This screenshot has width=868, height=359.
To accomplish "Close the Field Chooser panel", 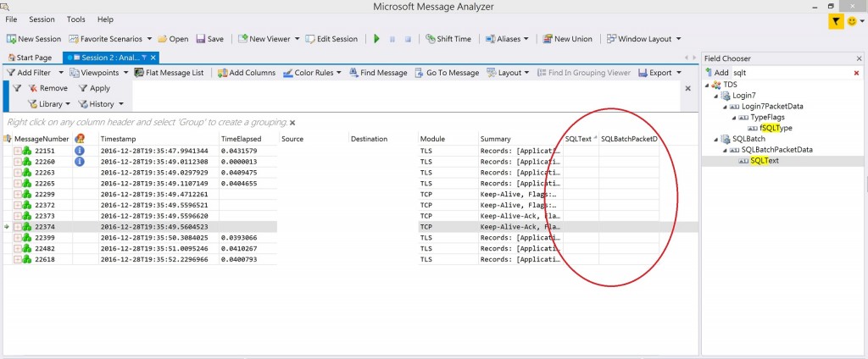I will click(x=860, y=58).
